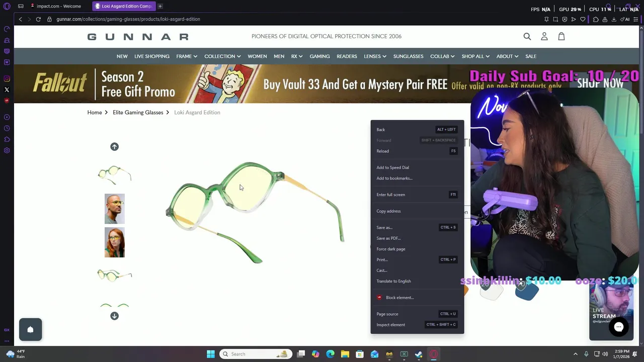Open the History clock icon in sidebar
Viewport: 644px width, 362px height.
point(7,128)
